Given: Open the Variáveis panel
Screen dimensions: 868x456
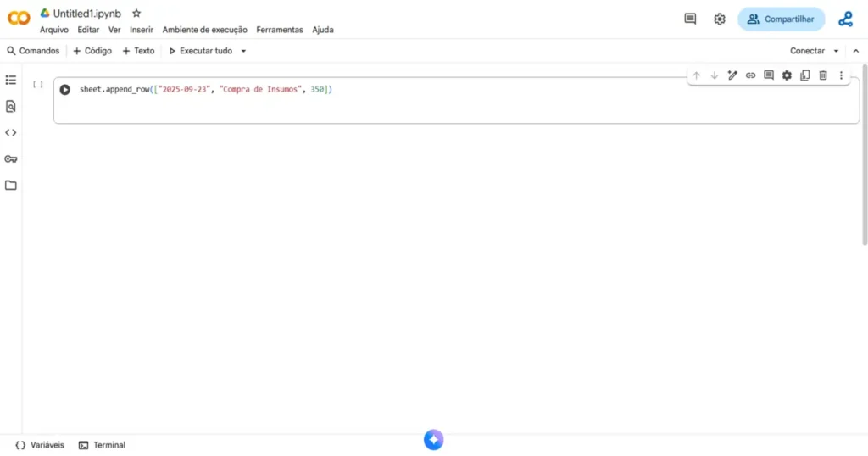Looking at the screenshot, I should (x=40, y=445).
